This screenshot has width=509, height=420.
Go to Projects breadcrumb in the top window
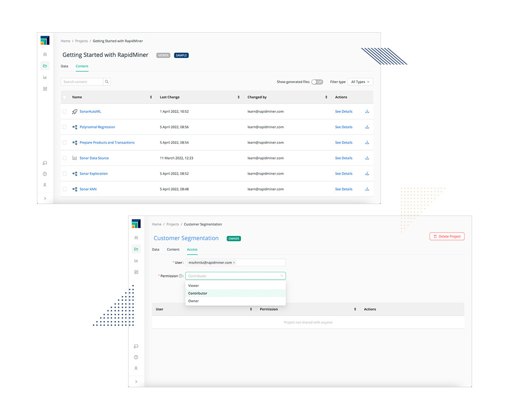click(x=81, y=41)
